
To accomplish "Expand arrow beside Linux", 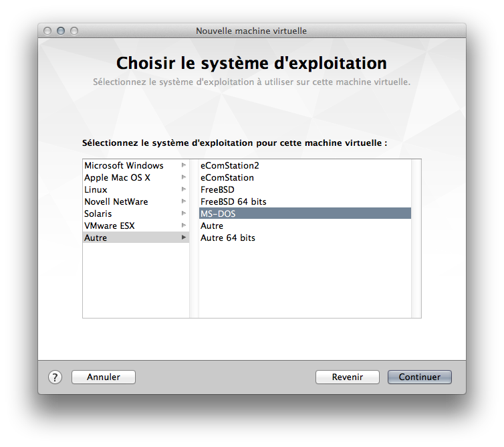I will pyautogui.click(x=184, y=189).
